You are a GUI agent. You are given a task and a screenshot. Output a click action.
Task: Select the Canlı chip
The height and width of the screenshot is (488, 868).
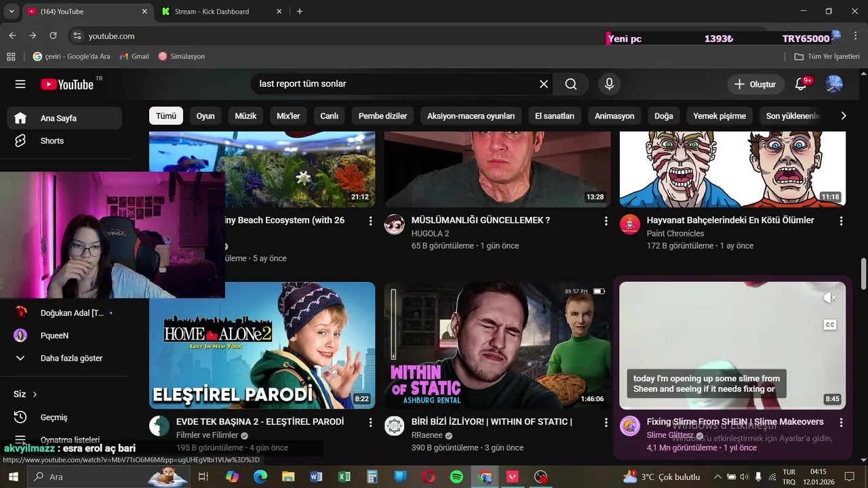(x=330, y=116)
